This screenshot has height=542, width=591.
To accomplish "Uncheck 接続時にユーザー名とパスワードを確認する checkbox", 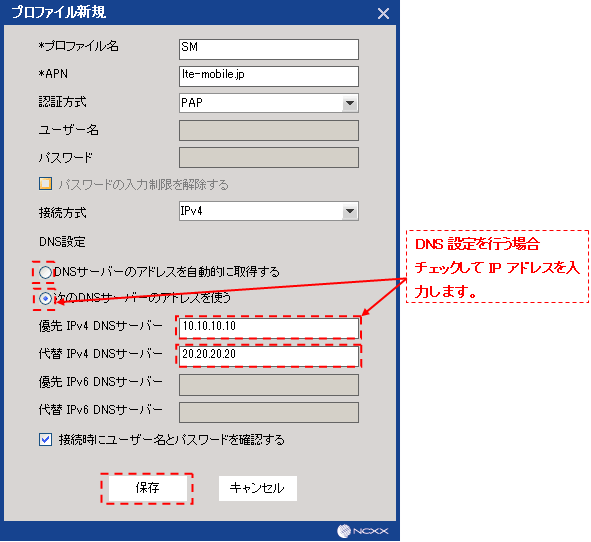I will (45, 439).
